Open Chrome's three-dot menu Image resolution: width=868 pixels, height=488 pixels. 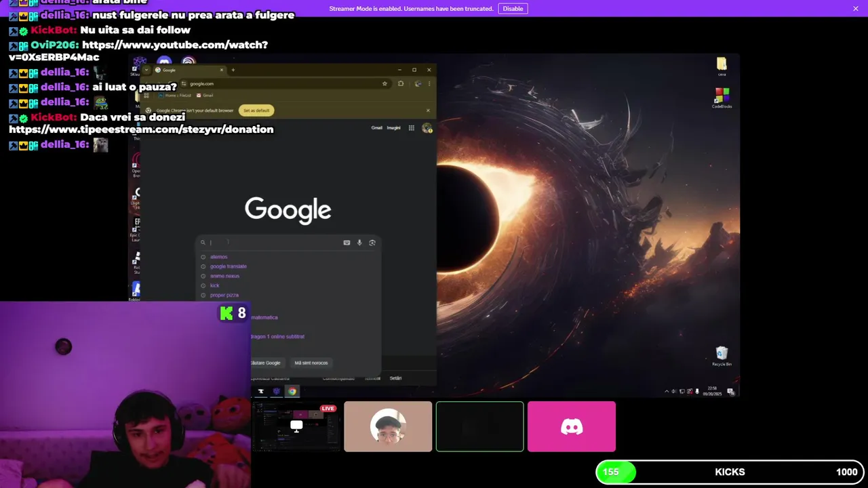429,83
